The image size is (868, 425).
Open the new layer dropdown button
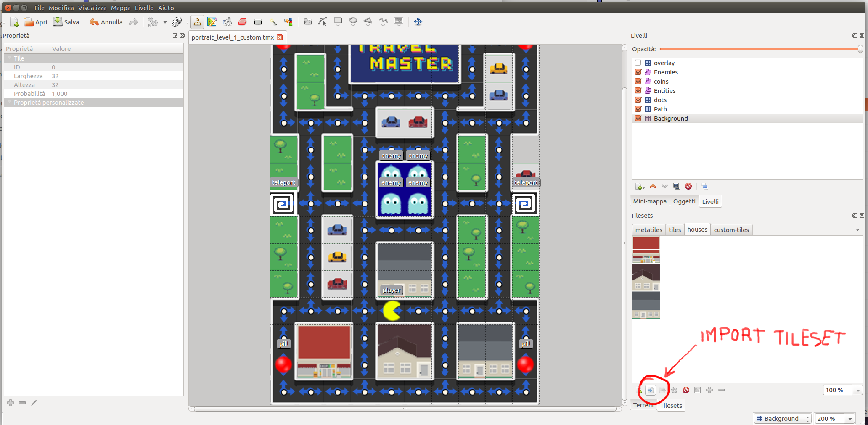(640, 187)
